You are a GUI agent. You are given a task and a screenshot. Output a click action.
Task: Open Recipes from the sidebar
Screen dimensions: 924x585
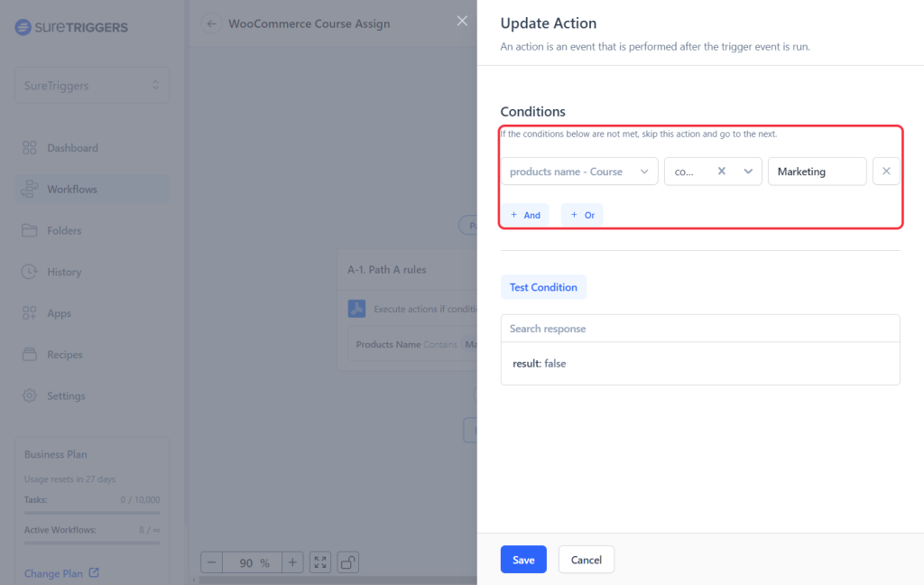pyautogui.click(x=65, y=355)
